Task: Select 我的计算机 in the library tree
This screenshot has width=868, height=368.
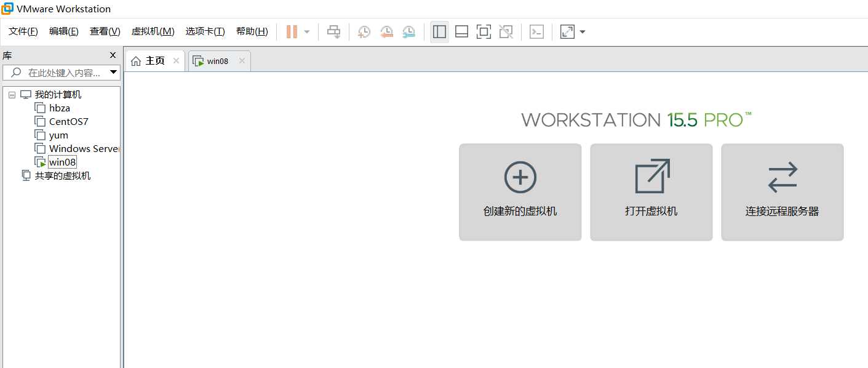Action: coord(58,95)
